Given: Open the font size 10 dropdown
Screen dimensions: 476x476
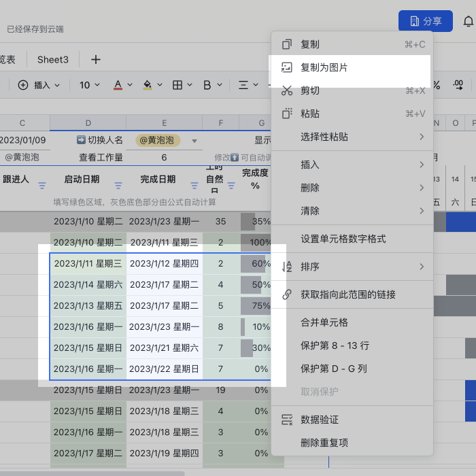Looking at the screenshot, I should 90,85.
